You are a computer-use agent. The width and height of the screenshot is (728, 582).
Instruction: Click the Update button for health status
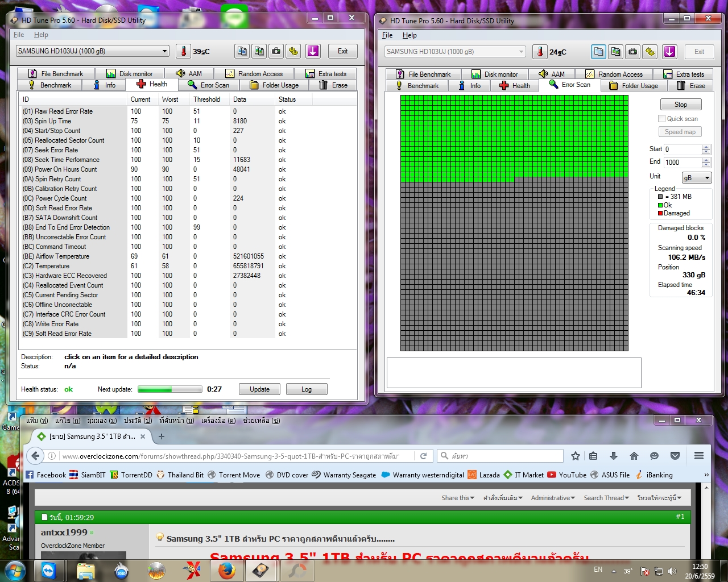tap(259, 389)
